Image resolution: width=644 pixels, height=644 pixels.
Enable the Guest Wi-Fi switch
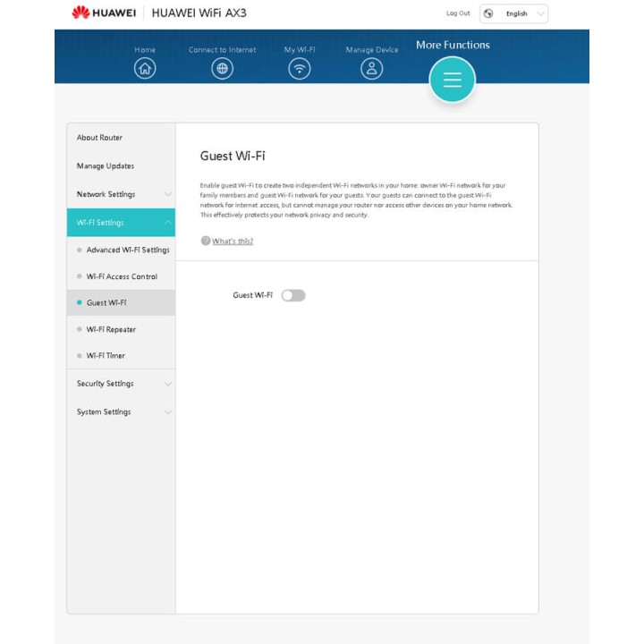click(293, 295)
